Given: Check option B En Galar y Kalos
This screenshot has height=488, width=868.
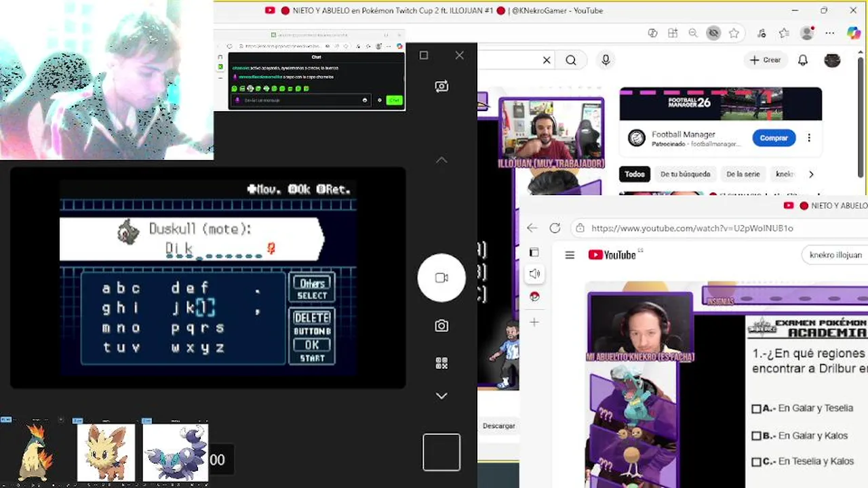Looking at the screenshot, I should click(x=756, y=436).
